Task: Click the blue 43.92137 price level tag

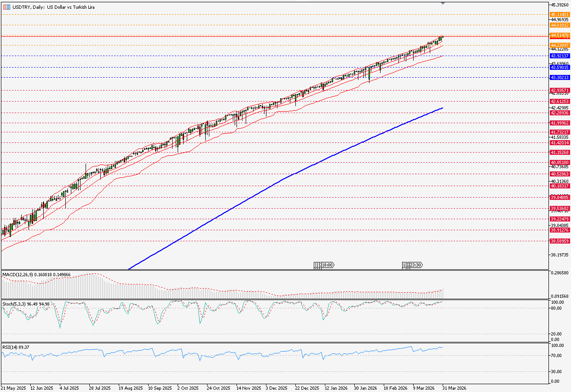Action: point(560,56)
